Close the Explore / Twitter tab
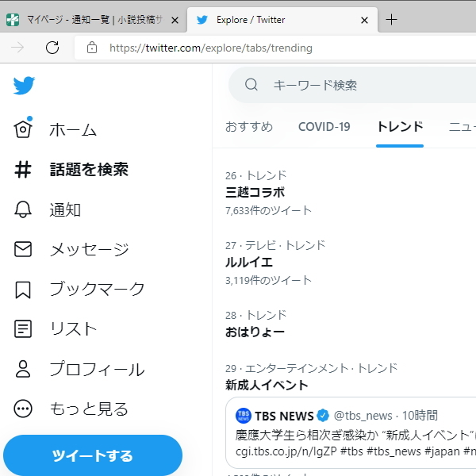Screen dimensions: 476x476 tap(364, 21)
